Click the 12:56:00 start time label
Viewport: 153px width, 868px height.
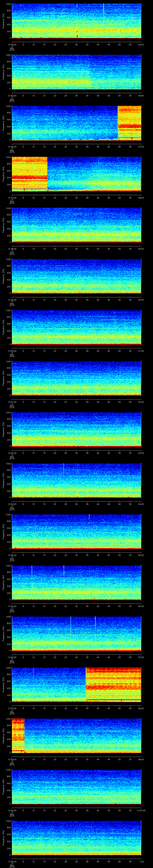(12, 657)
